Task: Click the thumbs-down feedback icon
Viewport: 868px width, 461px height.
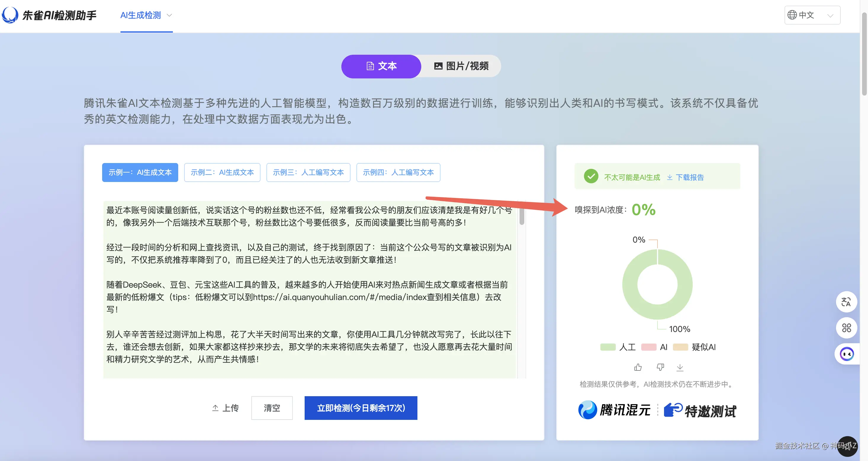Action: (660, 367)
